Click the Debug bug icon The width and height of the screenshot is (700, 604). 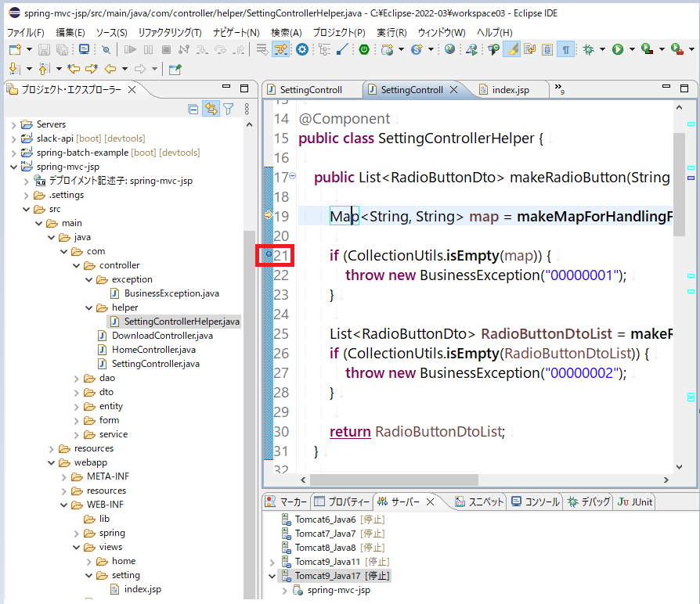(589, 49)
